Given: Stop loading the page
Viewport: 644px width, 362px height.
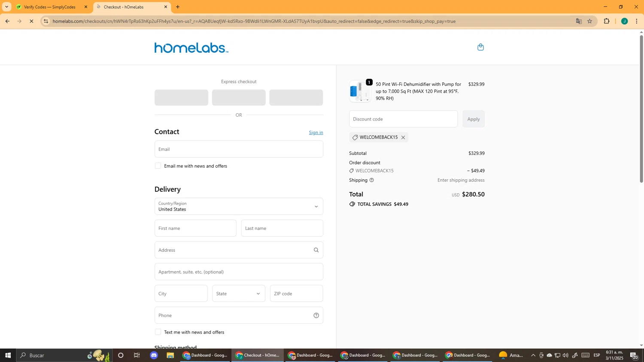Looking at the screenshot, I should 31,21.
